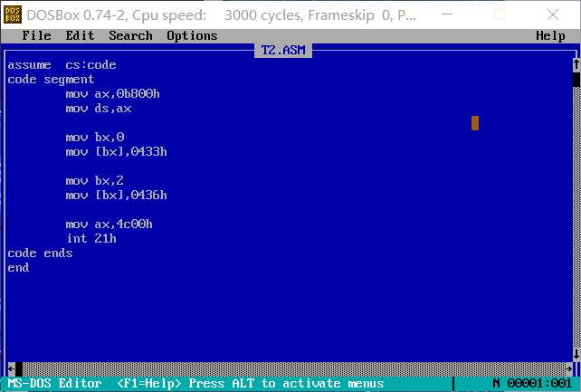Click the vertical scrollbar thumb
The width and height of the screenshot is (581, 392).
[576, 80]
